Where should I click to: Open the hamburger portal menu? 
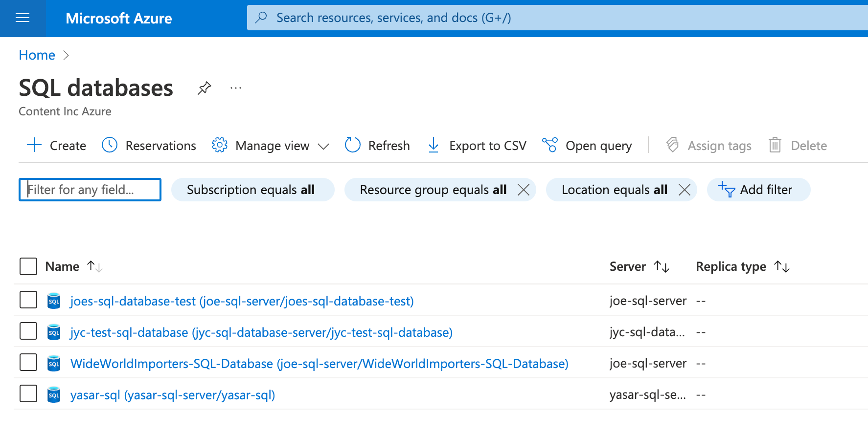[23, 18]
